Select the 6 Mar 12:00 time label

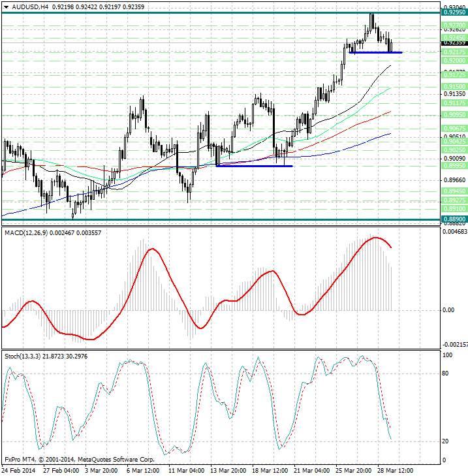143,471
